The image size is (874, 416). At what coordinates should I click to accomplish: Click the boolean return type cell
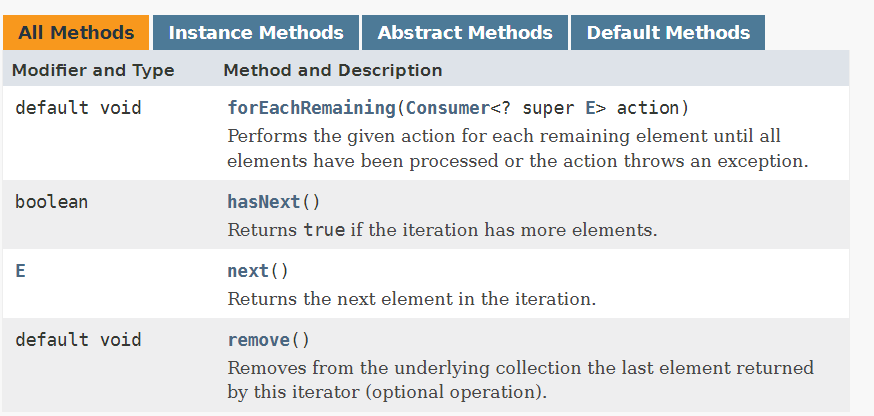[51, 201]
